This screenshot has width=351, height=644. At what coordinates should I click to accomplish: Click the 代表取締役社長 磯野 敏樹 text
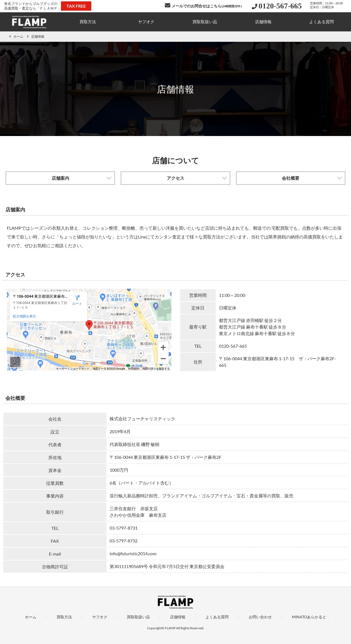coord(134,445)
